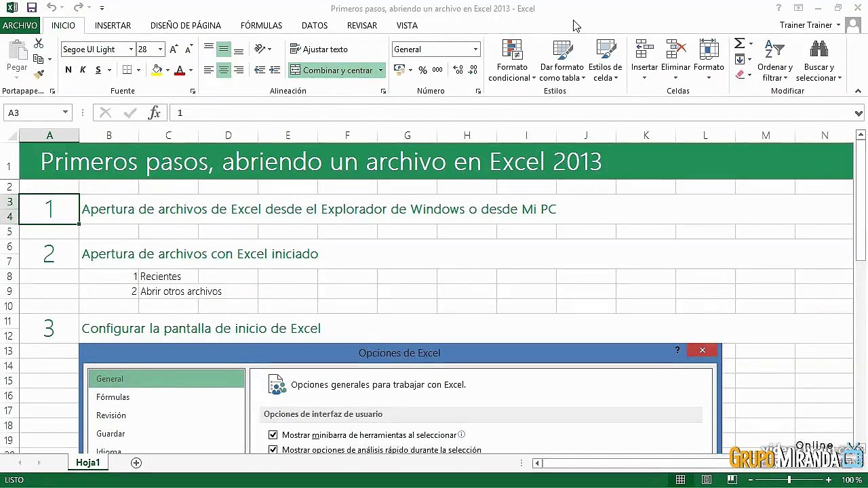Image resolution: width=868 pixels, height=488 pixels.
Task: Apply cell borders with the borders icon
Action: tap(127, 70)
